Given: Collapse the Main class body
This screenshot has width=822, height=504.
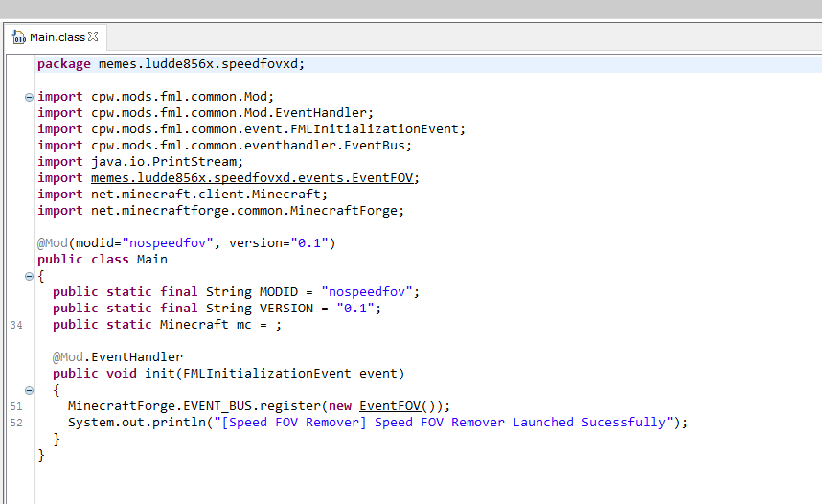Looking at the screenshot, I should pyautogui.click(x=29, y=276).
